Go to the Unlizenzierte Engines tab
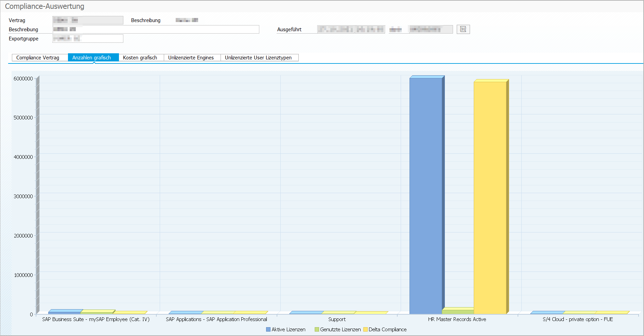Viewport: 644px width, 336px height. (x=192, y=58)
